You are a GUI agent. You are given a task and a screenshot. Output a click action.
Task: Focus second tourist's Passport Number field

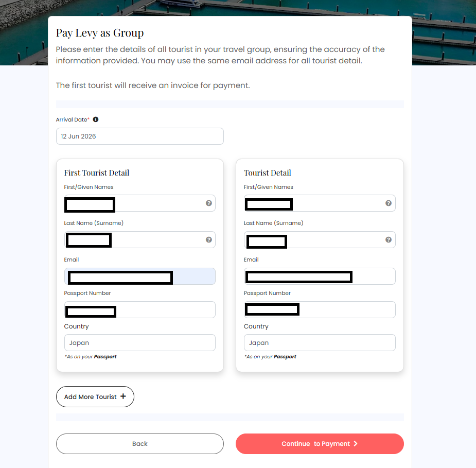(320, 309)
